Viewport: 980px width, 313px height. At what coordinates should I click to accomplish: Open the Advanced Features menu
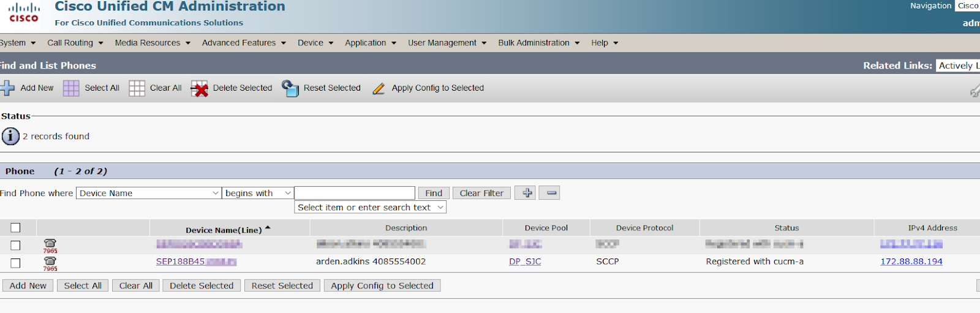click(244, 43)
